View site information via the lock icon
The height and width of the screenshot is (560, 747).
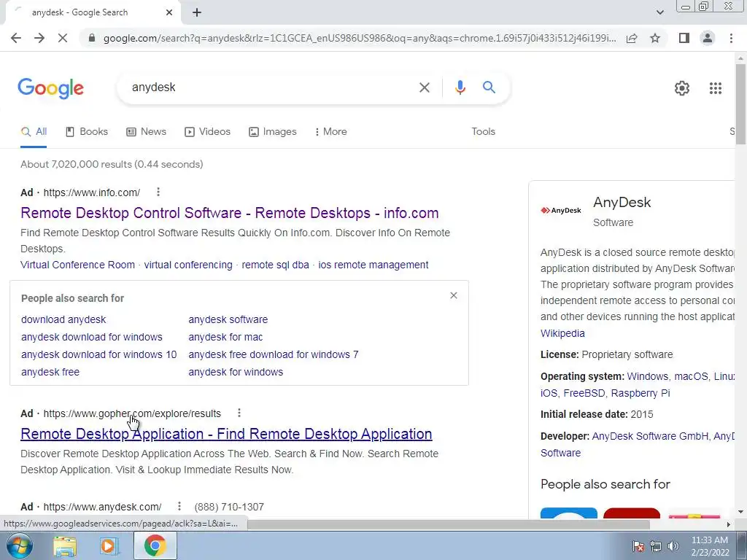(92, 38)
